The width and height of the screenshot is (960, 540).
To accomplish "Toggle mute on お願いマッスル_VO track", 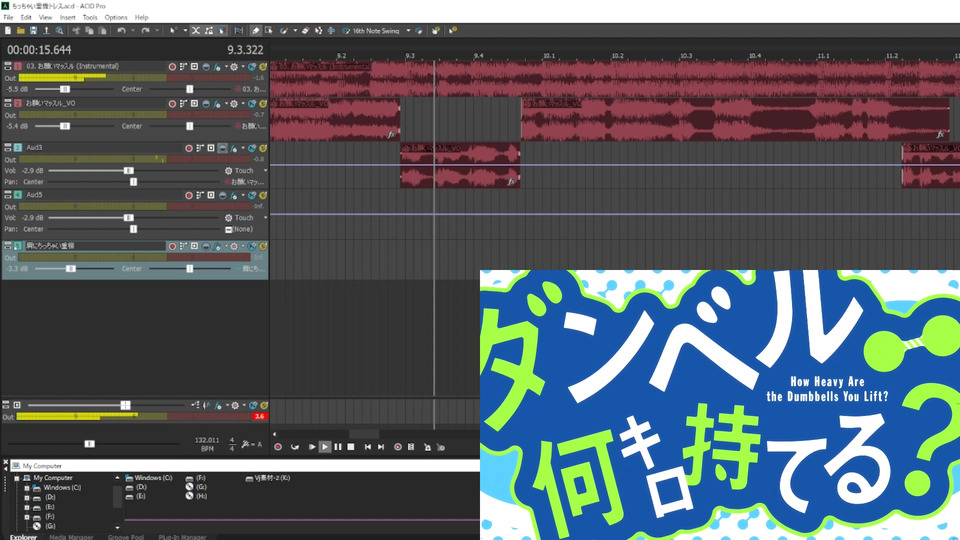I will [252, 104].
